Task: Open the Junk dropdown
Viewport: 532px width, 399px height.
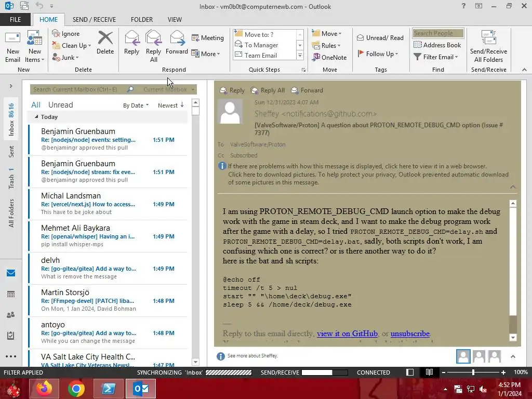Action: click(65, 57)
